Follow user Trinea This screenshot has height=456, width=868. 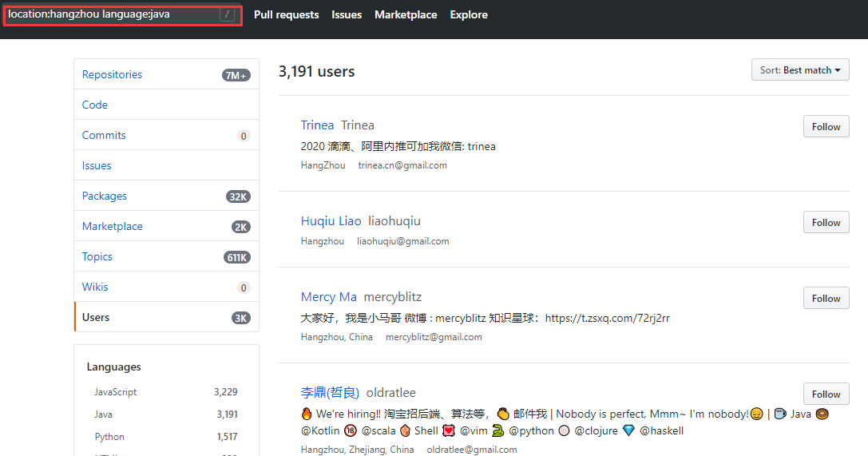click(826, 127)
